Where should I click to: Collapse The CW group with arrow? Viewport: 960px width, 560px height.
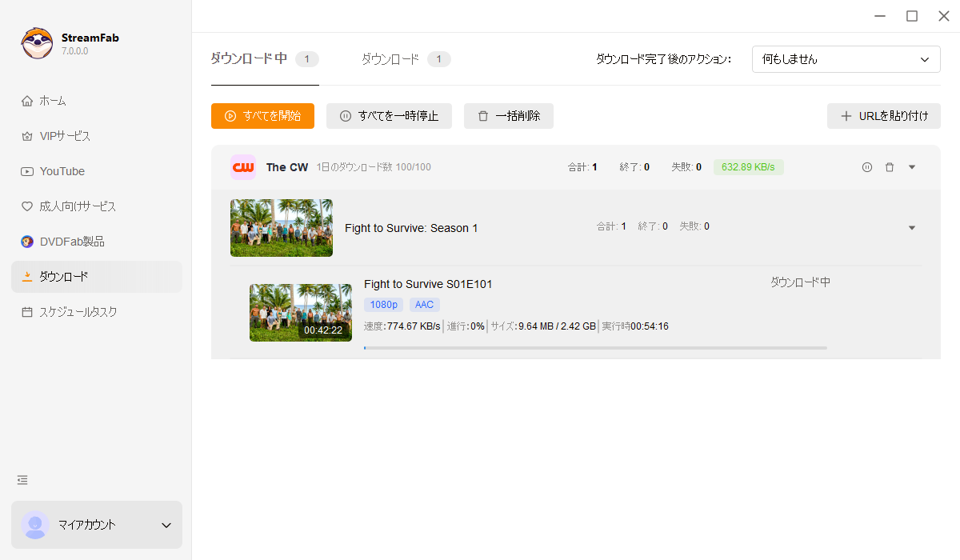pyautogui.click(x=911, y=167)
